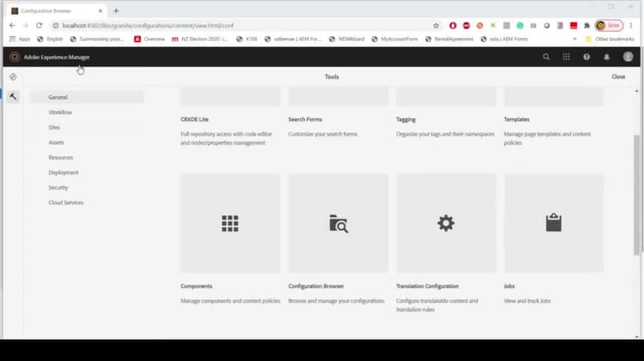Open the Other bookmarks folder
644x361 pixels.
pos(610,39)
